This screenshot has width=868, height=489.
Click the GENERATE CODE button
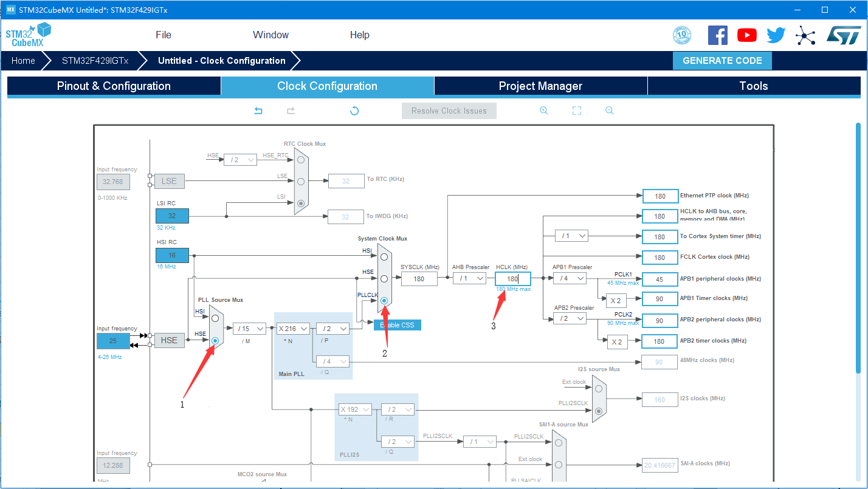pos(722,61)
